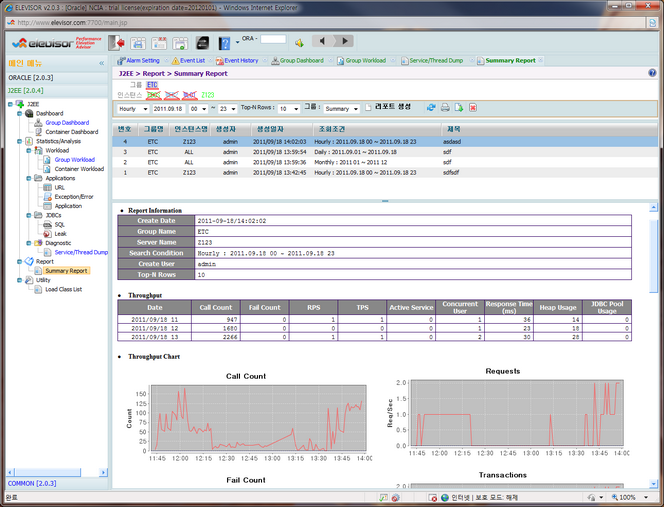The width and height of the screenshot is (664, 507).
Task: Open Exception/Error in tree
Action: pyautogui.click(x=74, y=197)
